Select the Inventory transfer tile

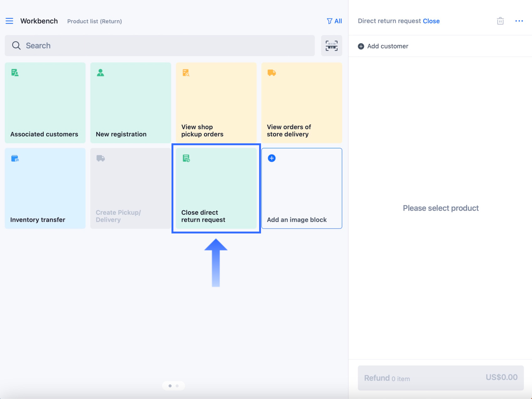click(45, 188)
